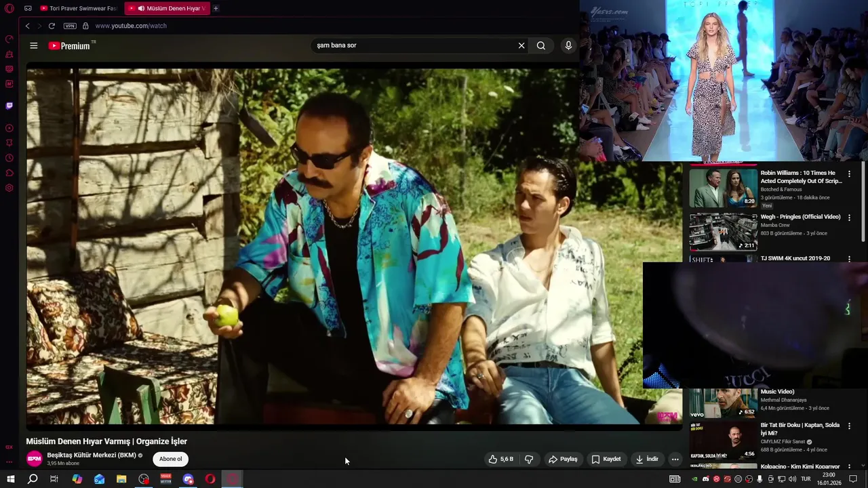This screenshot has width=868, height=488.
Task: Save video with Kaydet button
Action: (x=606, y=459)
